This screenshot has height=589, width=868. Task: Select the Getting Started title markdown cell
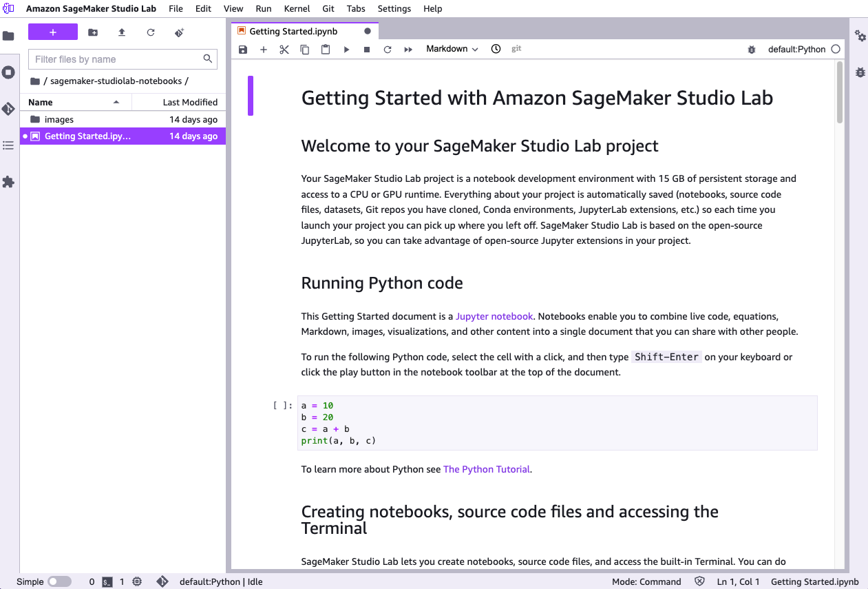click(537, 97)
